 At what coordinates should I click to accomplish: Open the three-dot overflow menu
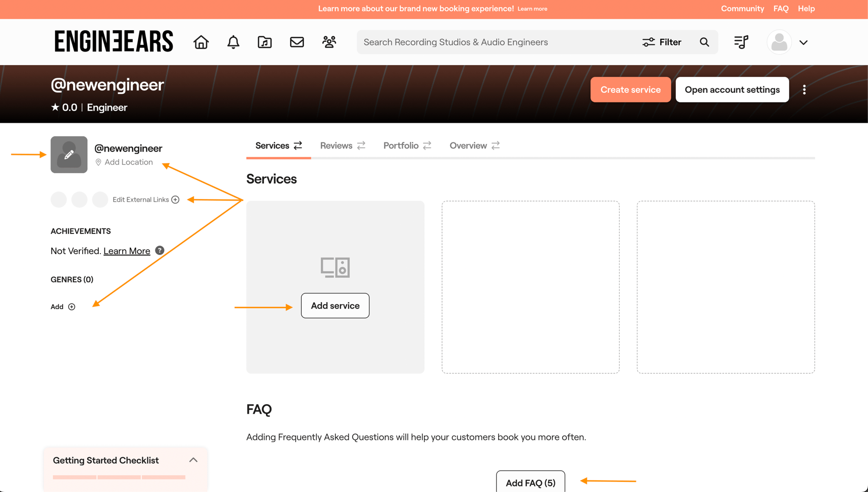[804, 89]
